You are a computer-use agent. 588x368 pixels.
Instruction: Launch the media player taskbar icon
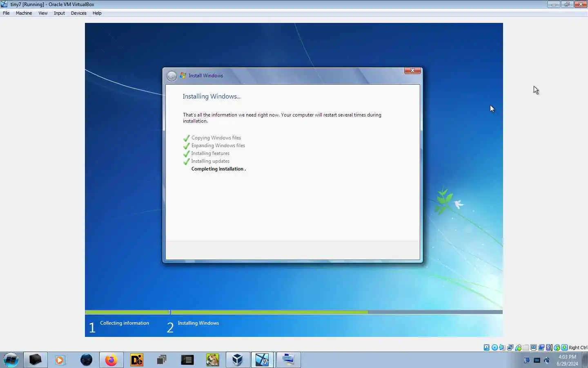tap(60, 360)
